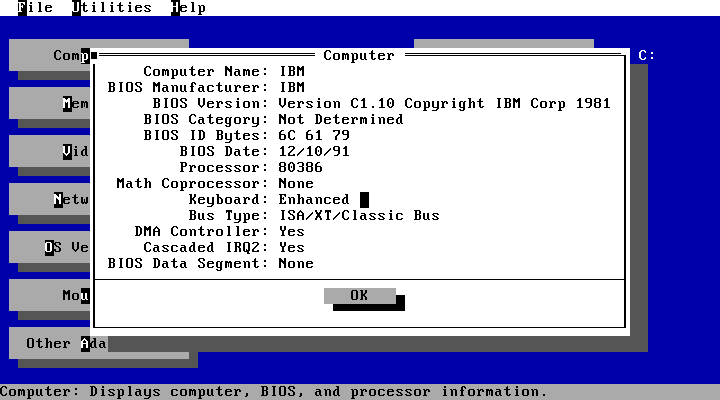720x400 pixels.
Task: Click Bus Type 'ISA/XT/Classic Bus'
Action: (359, 215)
